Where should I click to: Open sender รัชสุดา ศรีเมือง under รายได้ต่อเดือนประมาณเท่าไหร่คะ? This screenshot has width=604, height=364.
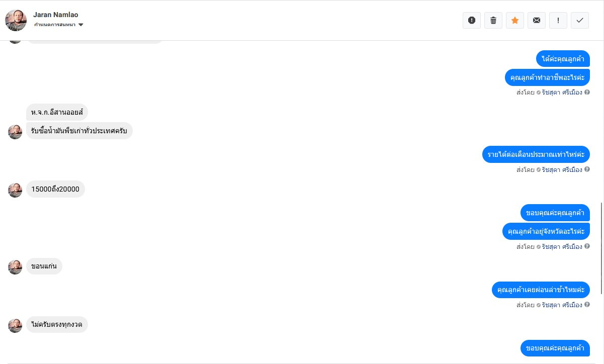562,169
